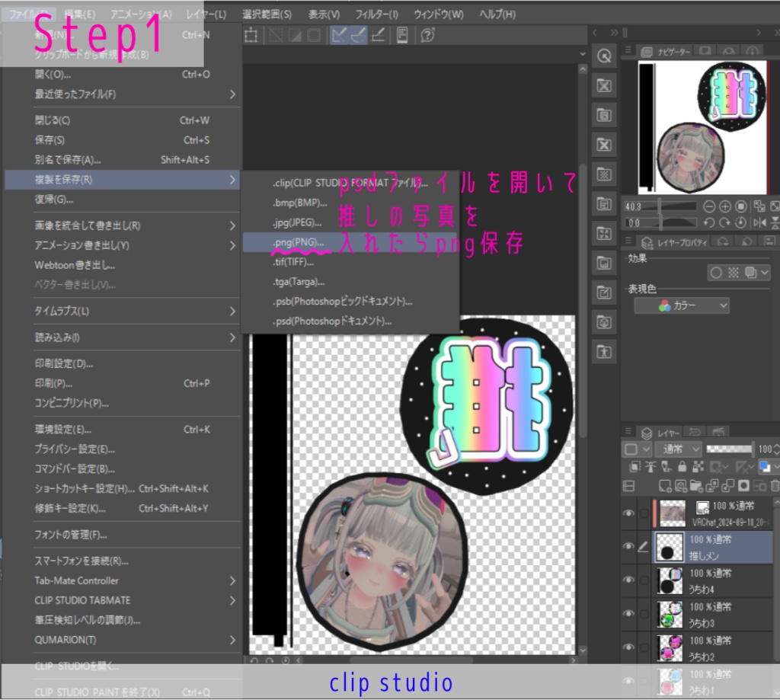Toggle visibility of the うちわ4 layer

[x=628, y=580]
